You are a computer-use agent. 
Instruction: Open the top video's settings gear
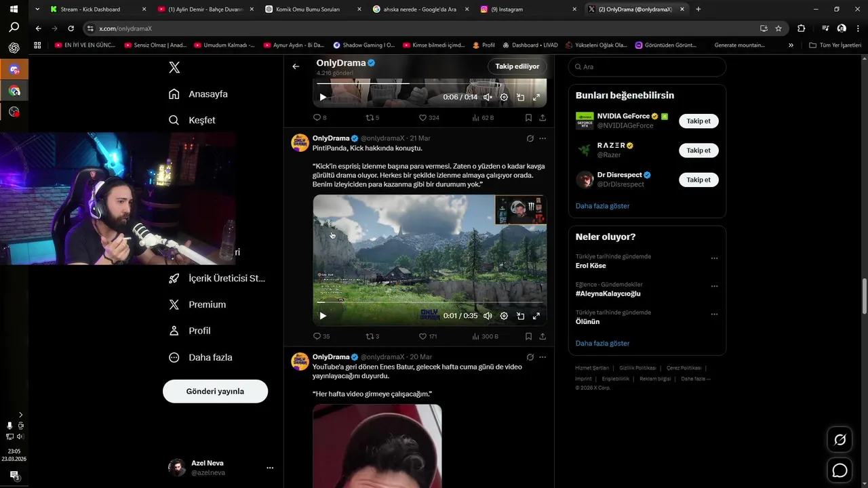pyautogui.click(x=504, y=97)
